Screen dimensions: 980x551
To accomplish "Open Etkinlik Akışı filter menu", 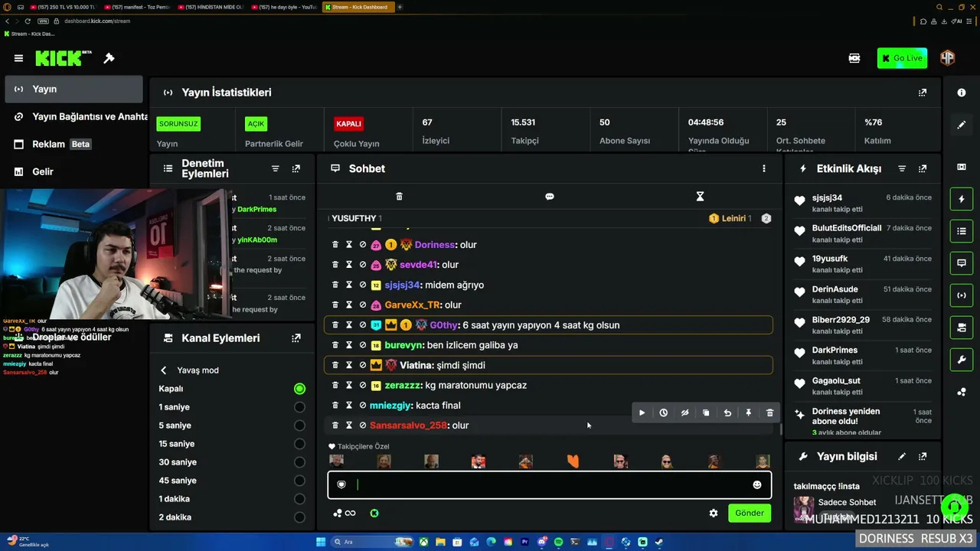I will click(x=902, y=168).
